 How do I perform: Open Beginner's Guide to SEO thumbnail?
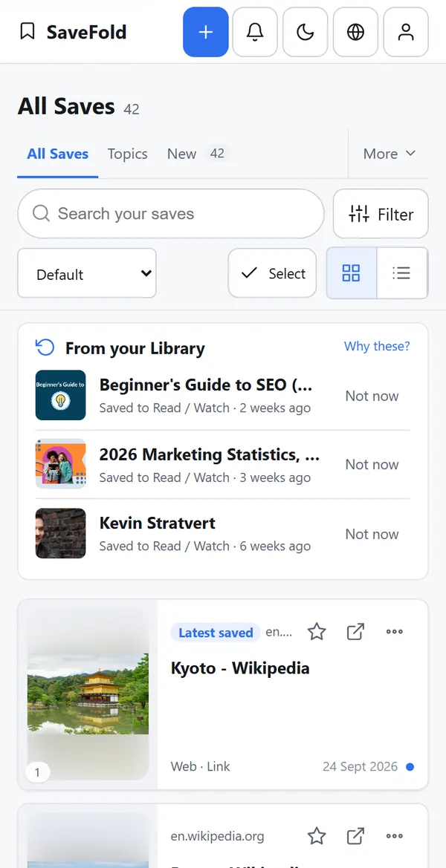point(60,395)
